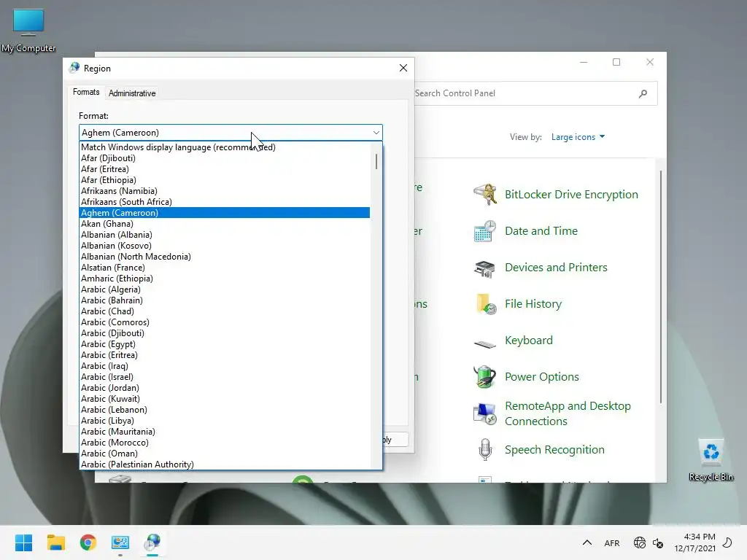Select My Computer desktop icon

click(x=28, y=30)
